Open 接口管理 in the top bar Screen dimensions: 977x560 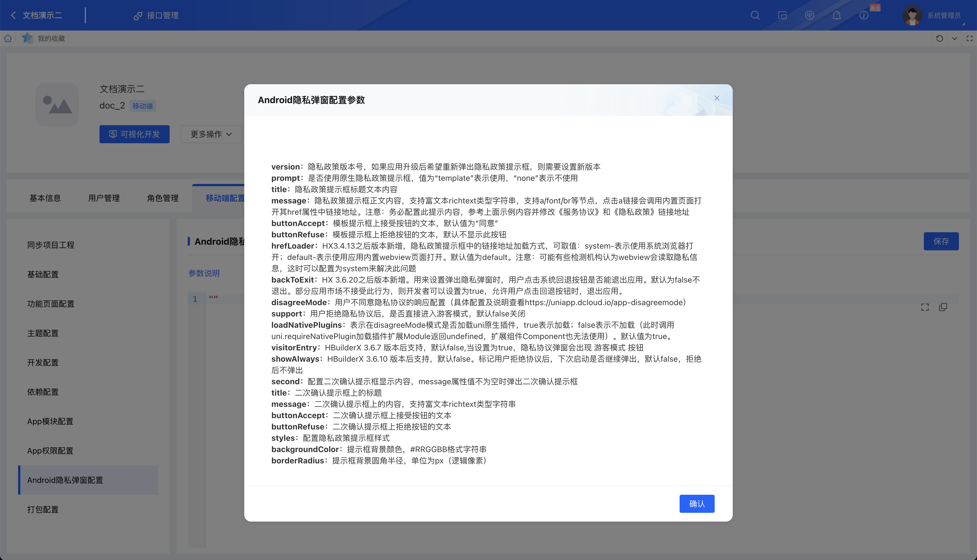pyautogui.click(x=156, y=15)
